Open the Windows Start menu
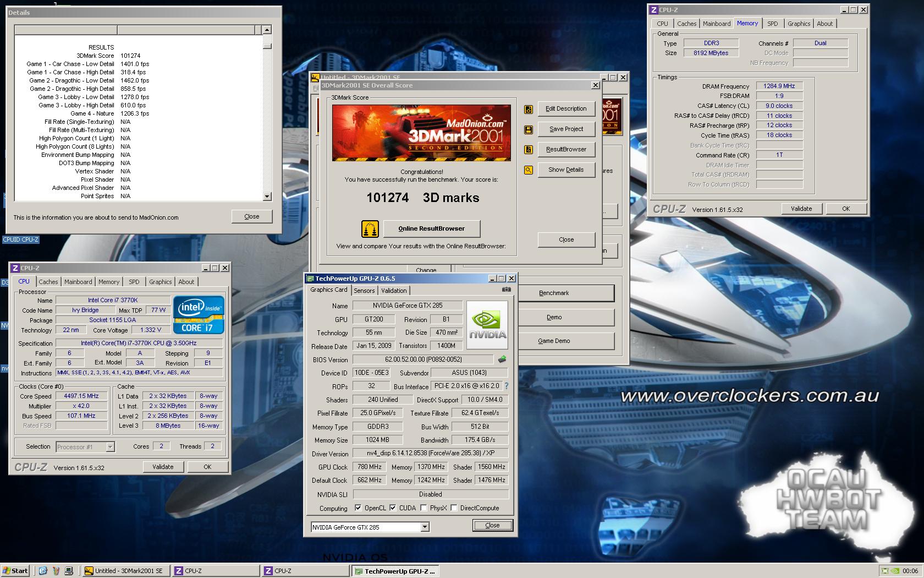This screenshot has height=578, width=924. [x=15, y=571]
